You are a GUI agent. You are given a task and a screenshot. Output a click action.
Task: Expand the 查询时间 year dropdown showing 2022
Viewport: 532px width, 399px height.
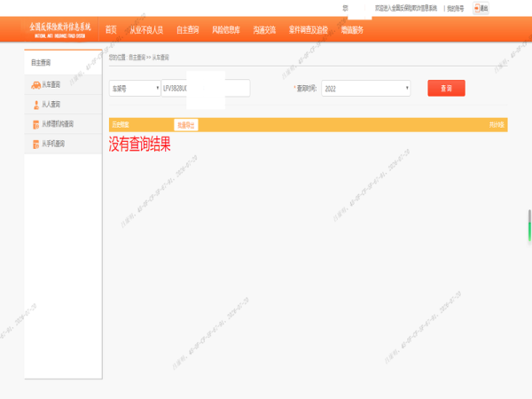coord(365,88)
